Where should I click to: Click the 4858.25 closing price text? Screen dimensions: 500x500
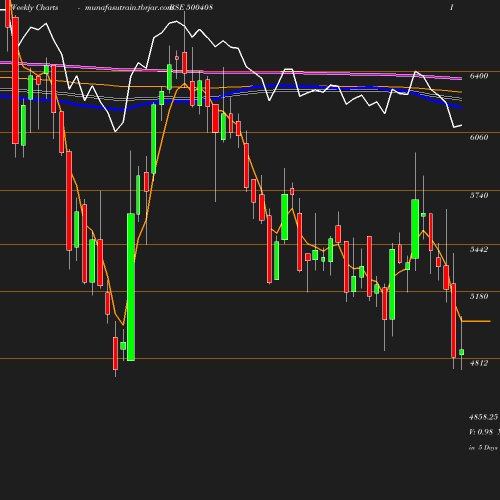pyautogui.click(x=484, y=417)
